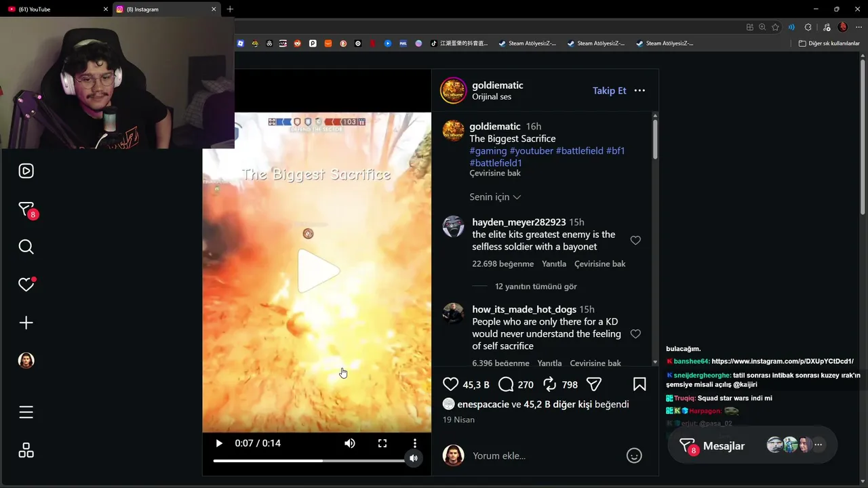The image size is (868, 488).
Task: Open the browser profile avatar
Action: [x=843, y=27]
